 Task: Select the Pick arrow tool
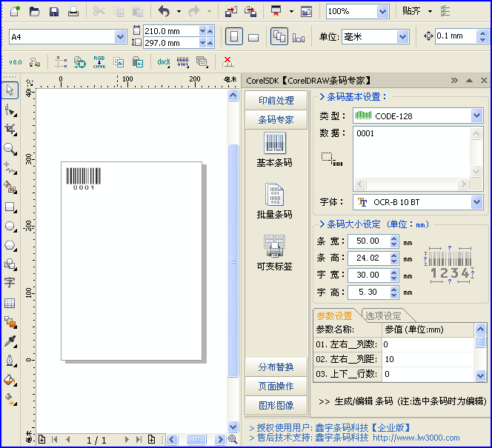10,90
